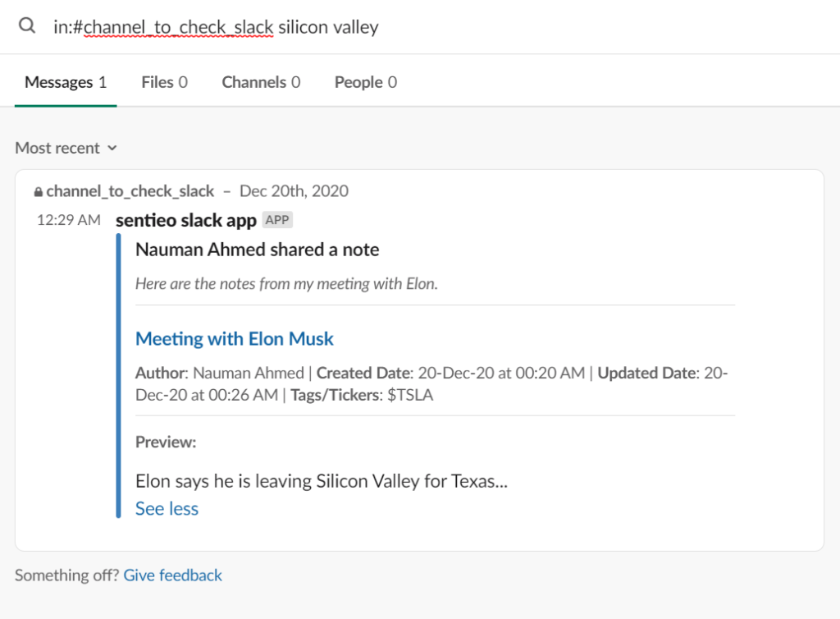Open the Meeting with Elon Musk link

234,339
